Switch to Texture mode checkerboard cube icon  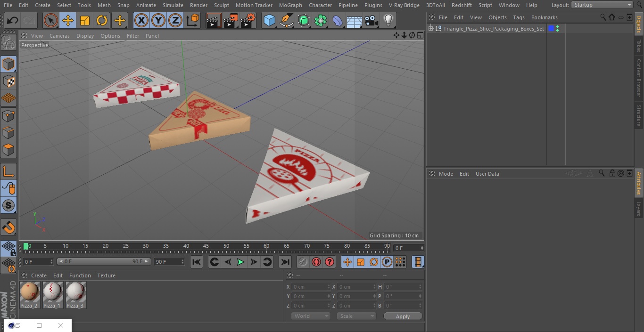point(8,81)
